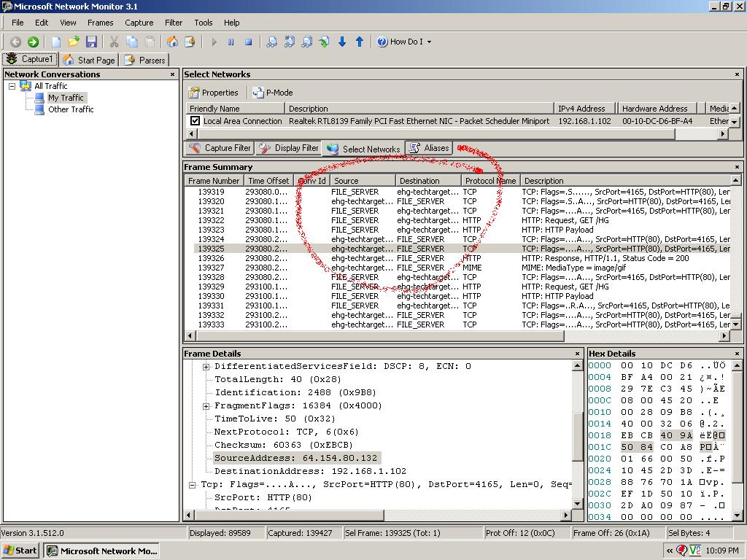The width and height of the screenshot is (747, 560).
Task: Expand the FragmentFlags node
Action: [206, 406]
